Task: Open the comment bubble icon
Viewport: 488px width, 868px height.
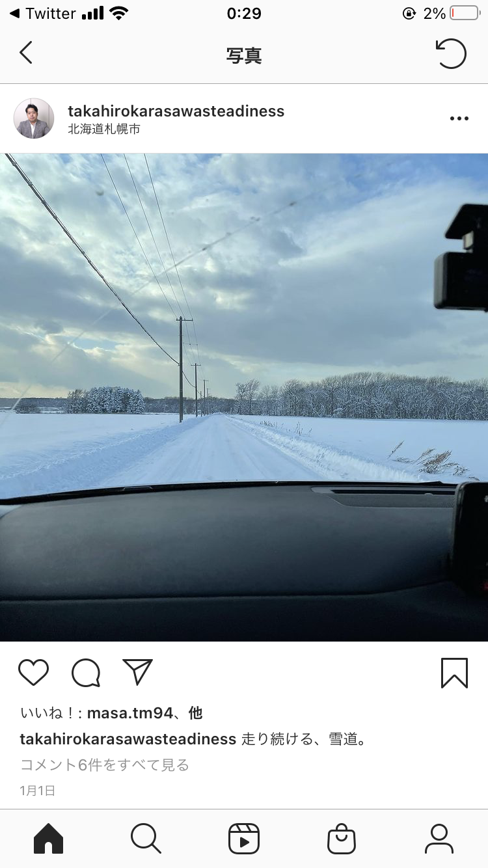Action: point(86,673)
